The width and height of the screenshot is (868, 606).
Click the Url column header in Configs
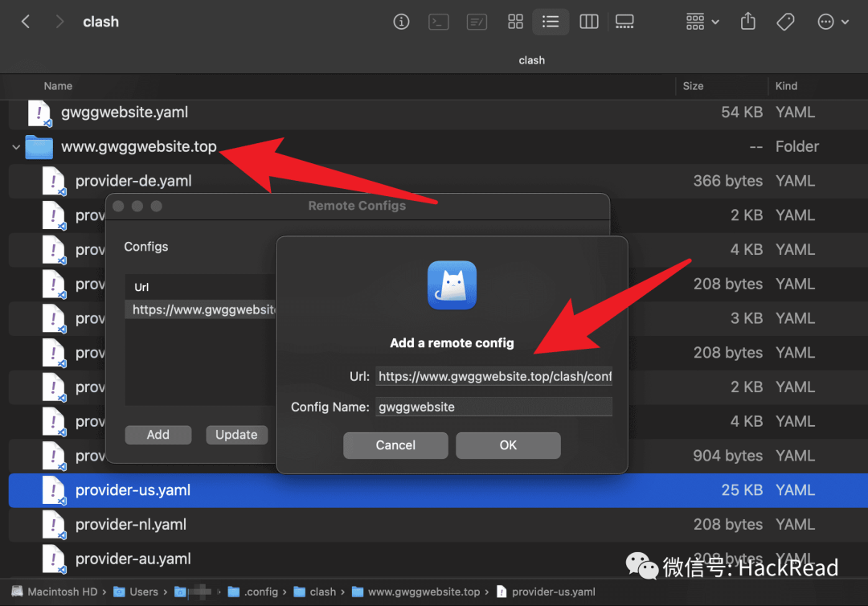tap(141, 287)
